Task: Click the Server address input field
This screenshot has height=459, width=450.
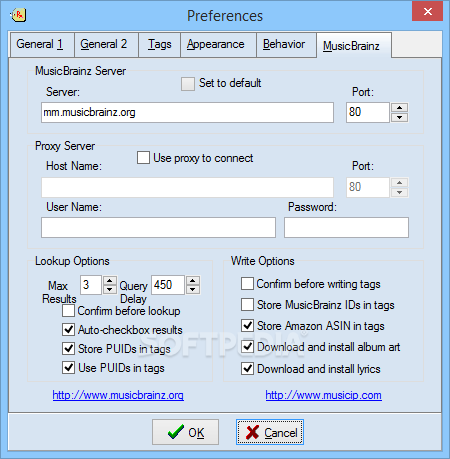Action: tap(187, 112)
